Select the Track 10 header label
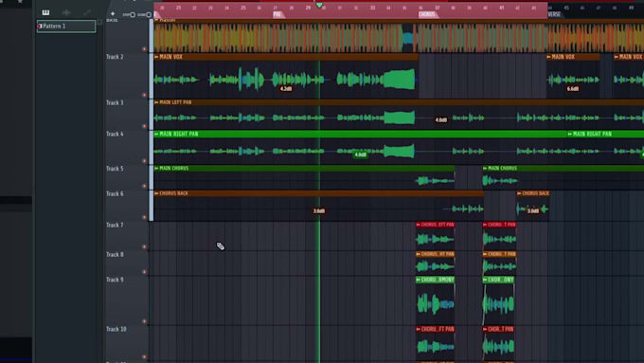This screenshot has width=644, height=363. [x=116, y=329]
